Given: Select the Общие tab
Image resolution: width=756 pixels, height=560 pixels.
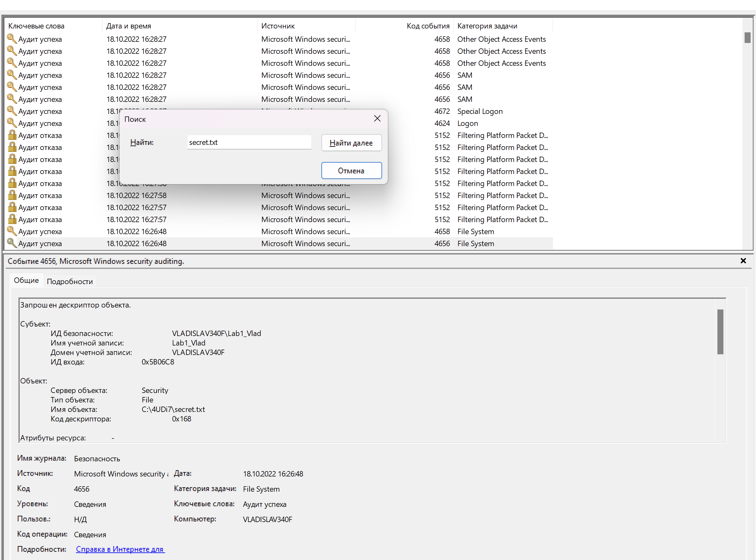Looking at the screenshot, I should click(x=27, y=280).
